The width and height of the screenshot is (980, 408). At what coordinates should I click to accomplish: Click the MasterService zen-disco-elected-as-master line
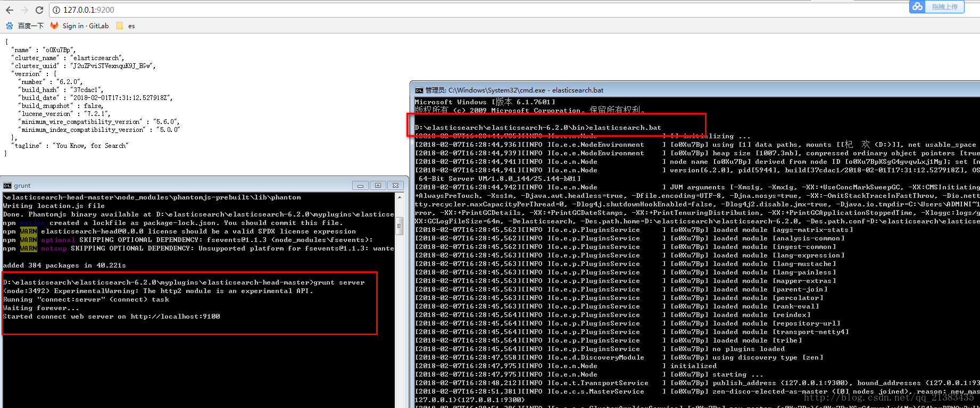(x=697, y=392)
